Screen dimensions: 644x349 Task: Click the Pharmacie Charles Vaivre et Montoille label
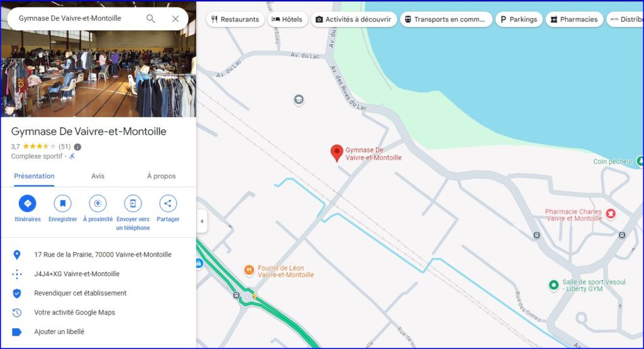pos(574,214)
